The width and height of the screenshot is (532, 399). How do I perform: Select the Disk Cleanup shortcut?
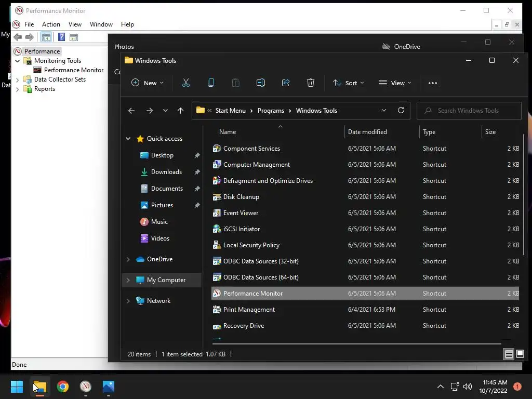tap(365, 197)
